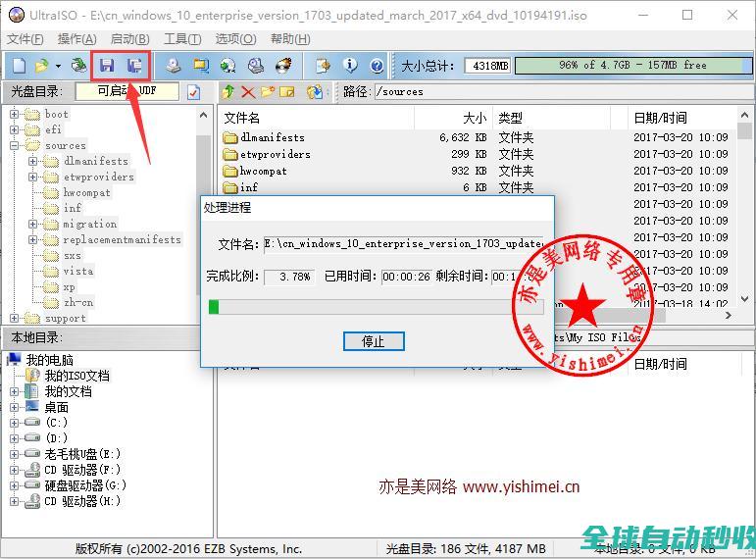This screenshot has height=559, width=756.
Task: Click the blue Help question mark icon
Action: pyautogui.click(x=377, y=66)
